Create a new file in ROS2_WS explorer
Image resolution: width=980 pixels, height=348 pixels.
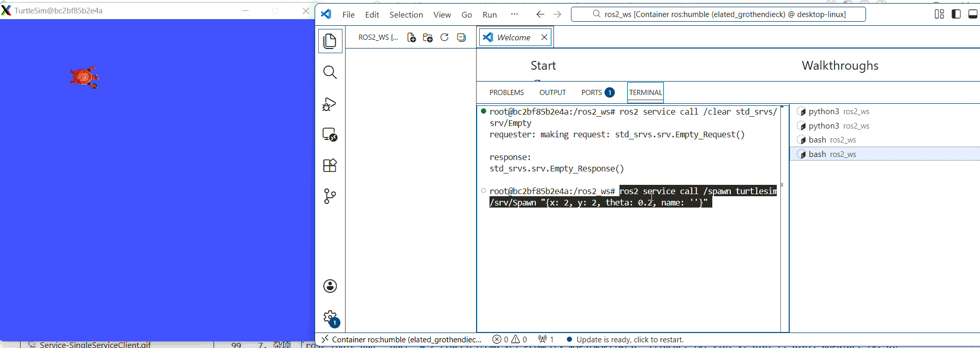pyautogui.click(x=412, y=37)
